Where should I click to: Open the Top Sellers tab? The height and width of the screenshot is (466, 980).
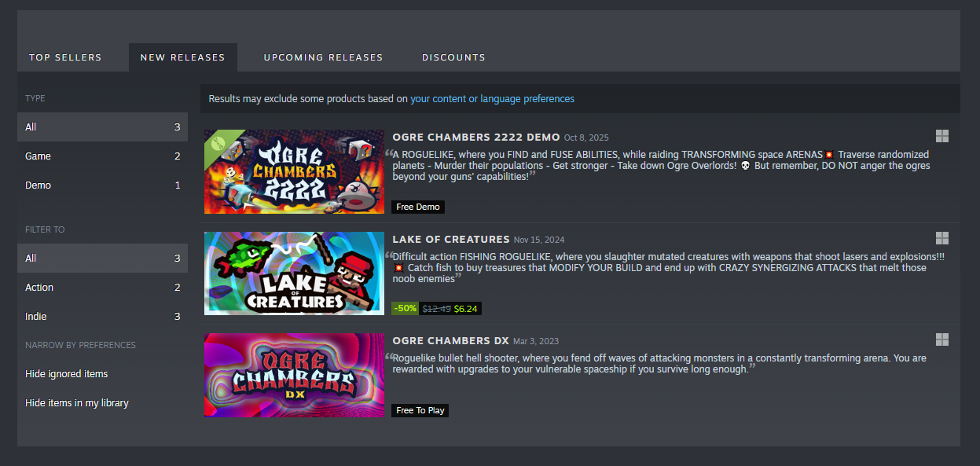(x=65, y=57)
